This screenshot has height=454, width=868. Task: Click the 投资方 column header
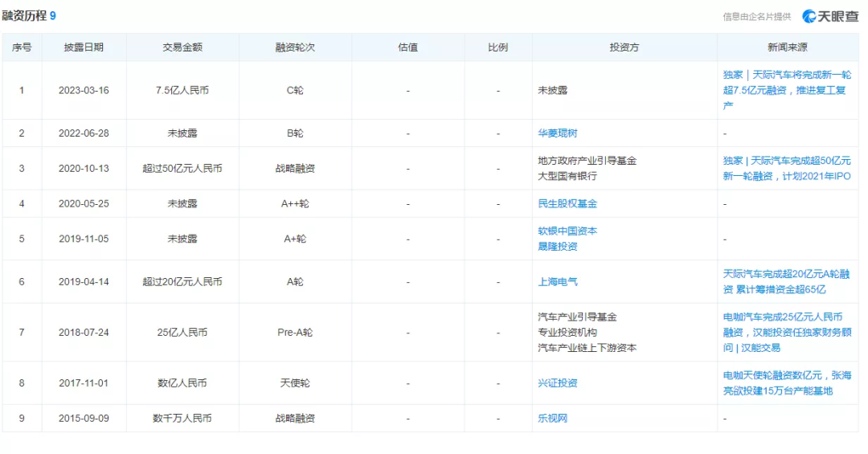point(624,47)
